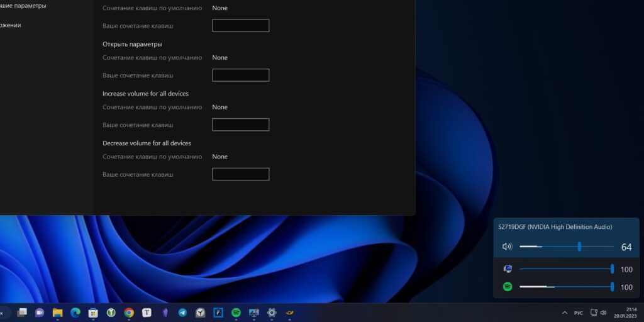This screenshot has width=644, height=322.
Task: Open Task View from the taskbar
Action: 22,313
